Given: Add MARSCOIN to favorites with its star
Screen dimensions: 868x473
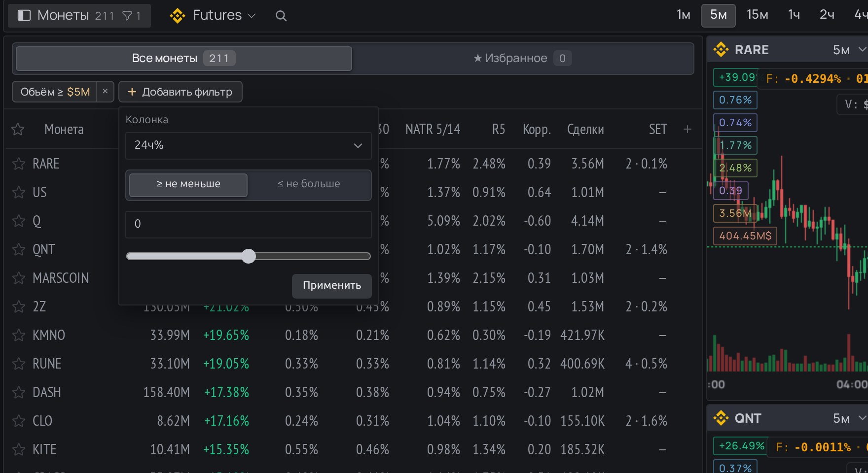Looking at the screenshot, I should pos(19,278).
